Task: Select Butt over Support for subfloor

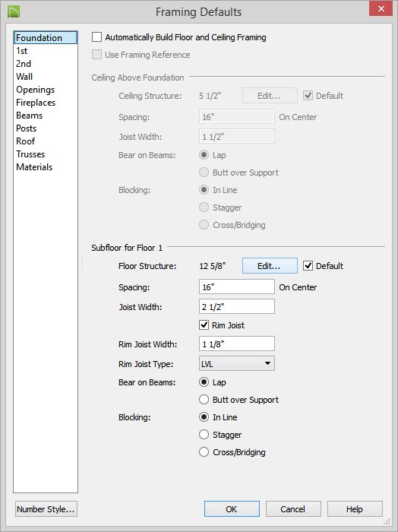Action: tap(204, 400)
